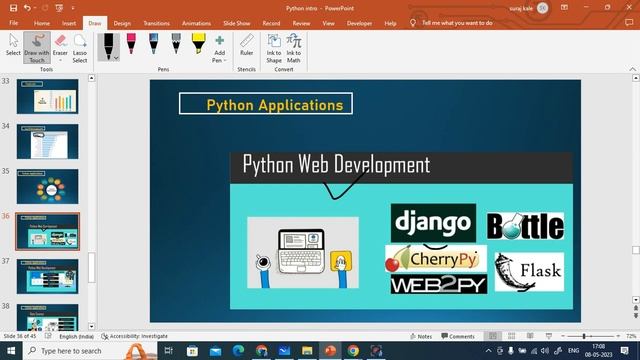Adjust the zoom slider handle

click(584, 336)
